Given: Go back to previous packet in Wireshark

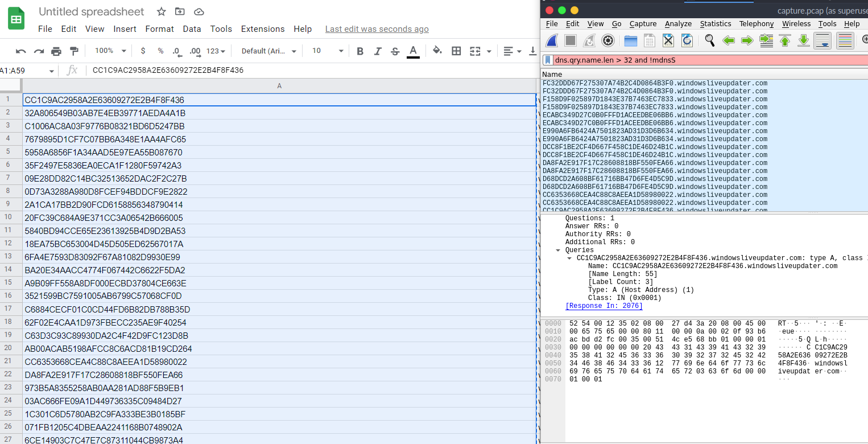Looking at the screenshot, I should [x=729, y=40].
